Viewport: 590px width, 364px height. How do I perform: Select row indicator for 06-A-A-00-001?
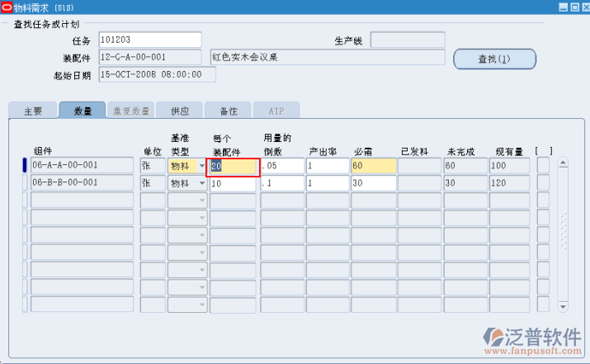coord(24,165)
